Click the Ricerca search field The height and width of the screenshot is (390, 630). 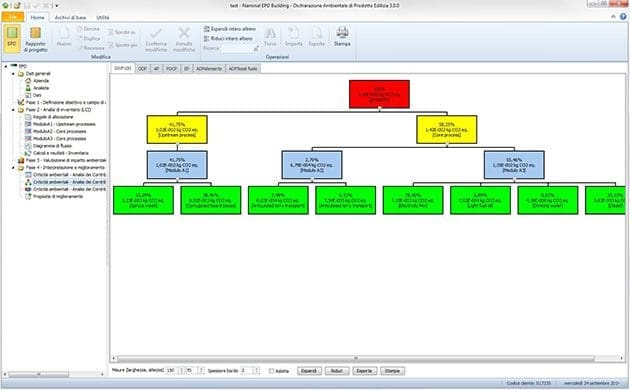tap(237, 48)
